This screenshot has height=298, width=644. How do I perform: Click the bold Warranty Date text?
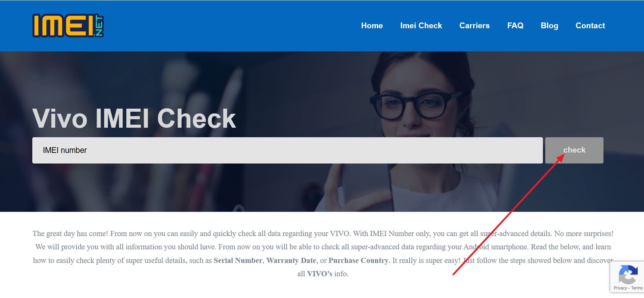[291, 261]
